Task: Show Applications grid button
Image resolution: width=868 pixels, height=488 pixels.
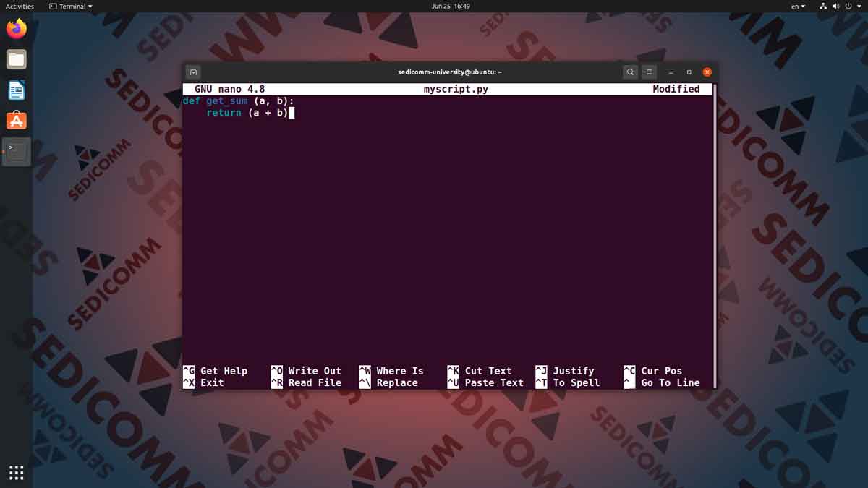Action: click(17, 473)
